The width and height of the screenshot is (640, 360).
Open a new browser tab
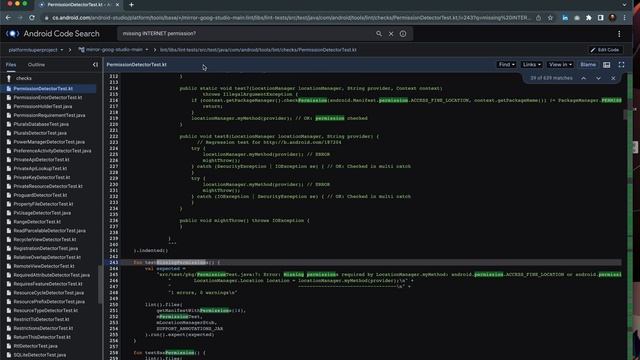[x=131, y=5]
